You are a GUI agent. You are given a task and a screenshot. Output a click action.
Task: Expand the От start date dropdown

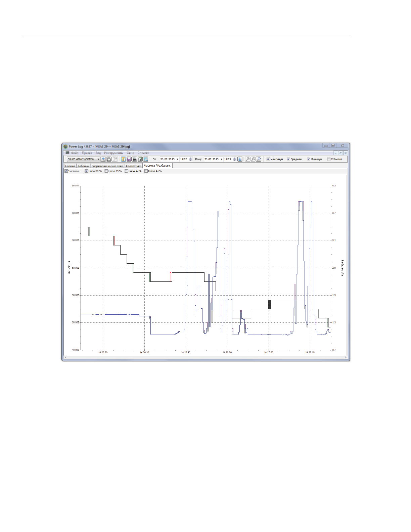point(177,159)
